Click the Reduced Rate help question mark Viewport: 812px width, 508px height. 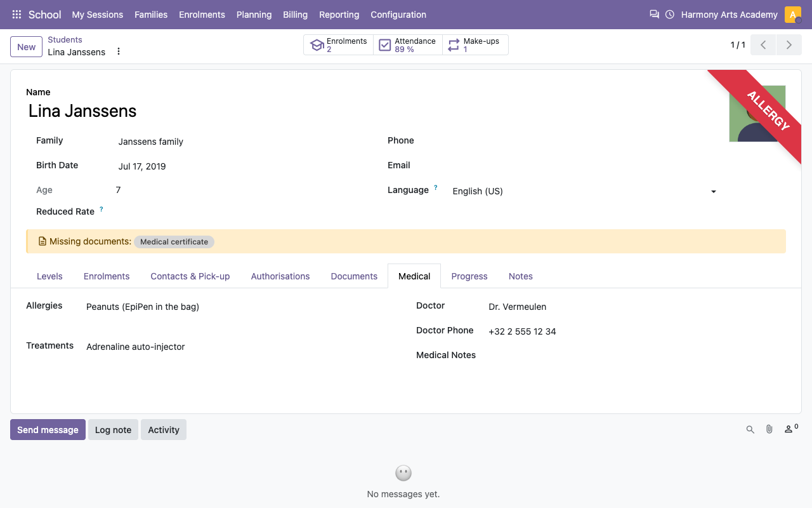pos(101,209)
